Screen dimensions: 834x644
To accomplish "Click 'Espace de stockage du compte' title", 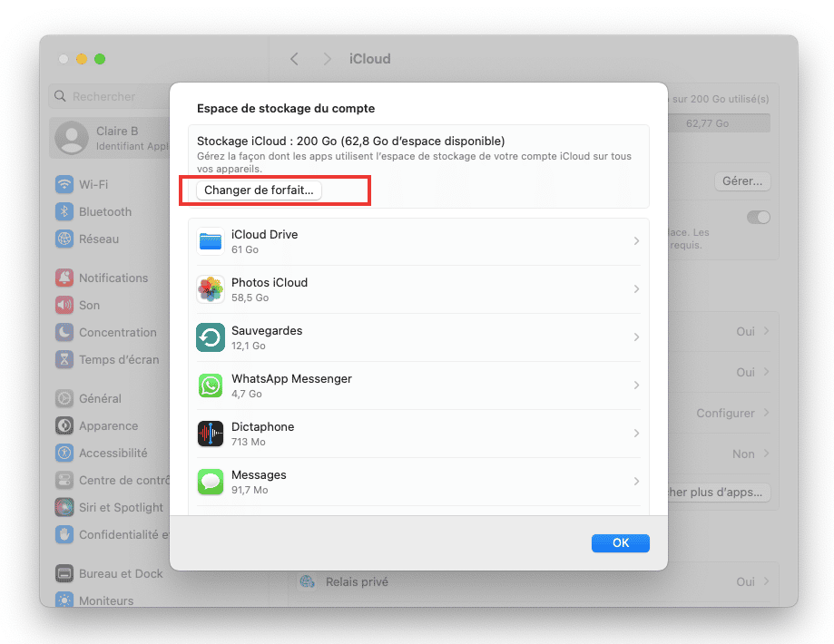I will coord(286,109).
